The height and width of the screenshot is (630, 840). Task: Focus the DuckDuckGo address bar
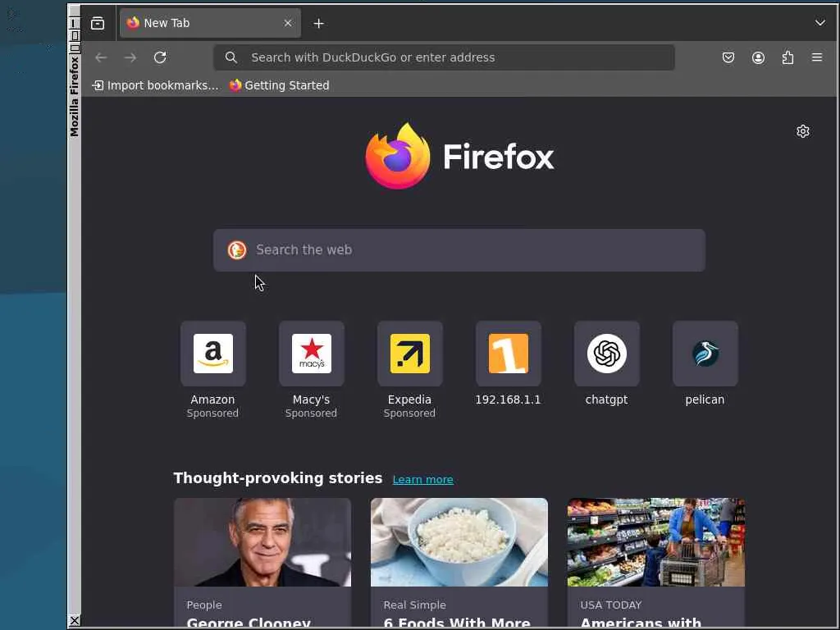(444, 57)
